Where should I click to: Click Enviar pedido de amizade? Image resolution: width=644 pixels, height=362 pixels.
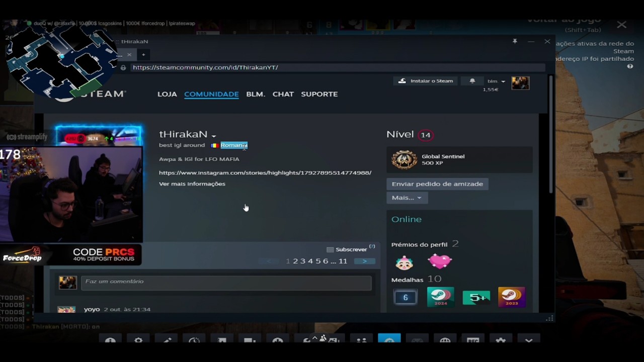pos(437,184)
